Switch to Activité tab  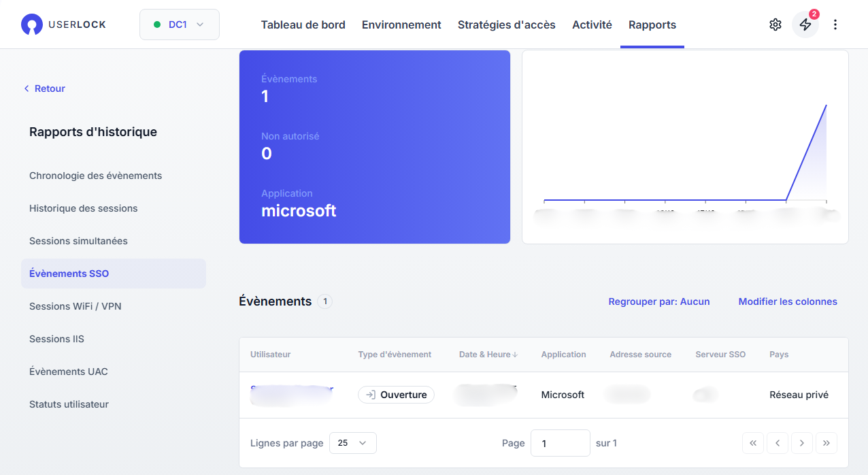592,24
